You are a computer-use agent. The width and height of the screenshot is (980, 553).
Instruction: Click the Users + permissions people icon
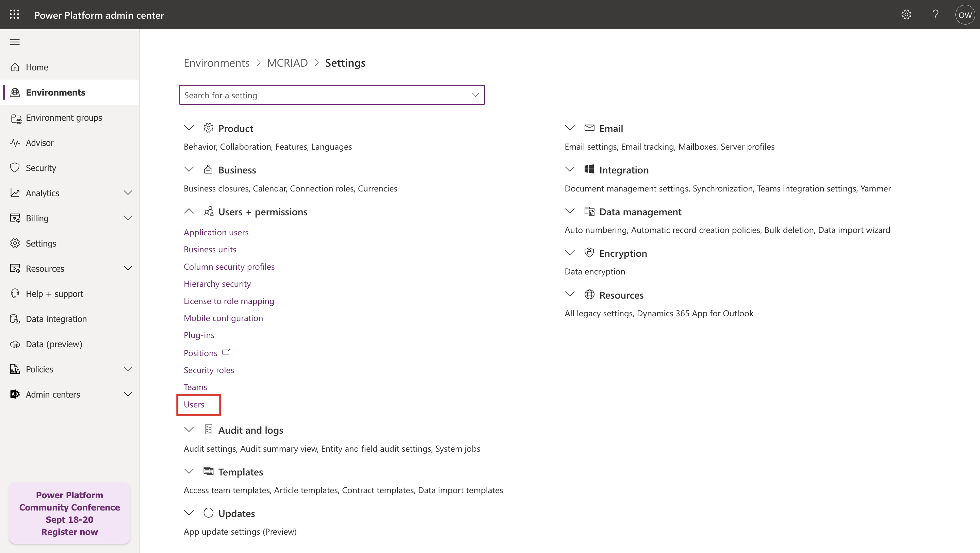(x=209, y=211)
